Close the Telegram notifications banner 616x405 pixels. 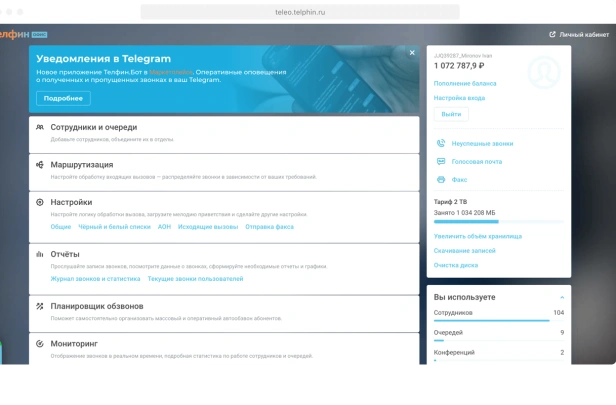[x=412, y=53]
